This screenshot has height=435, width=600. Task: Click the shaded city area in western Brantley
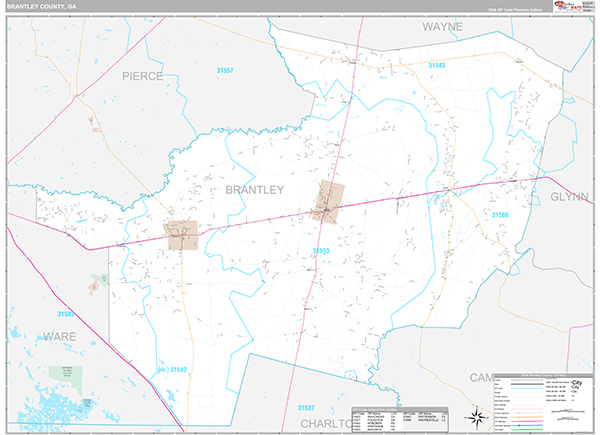point(182,235)
